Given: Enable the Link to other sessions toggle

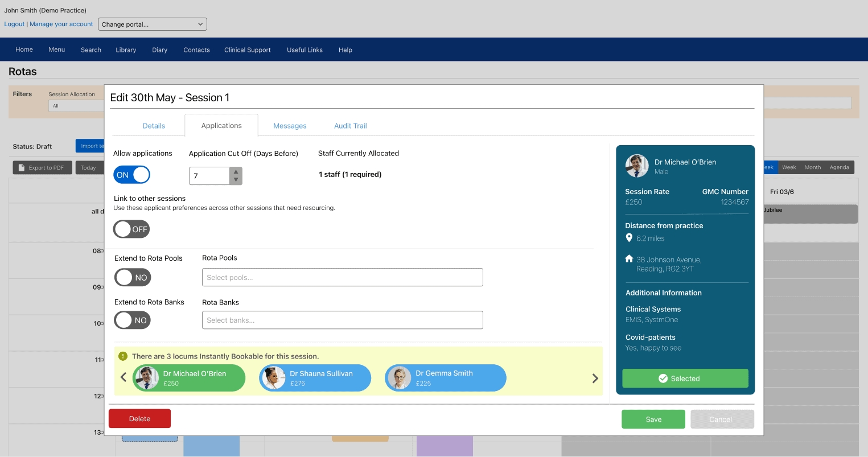Looking at the screenshot, I should [131, 229].
